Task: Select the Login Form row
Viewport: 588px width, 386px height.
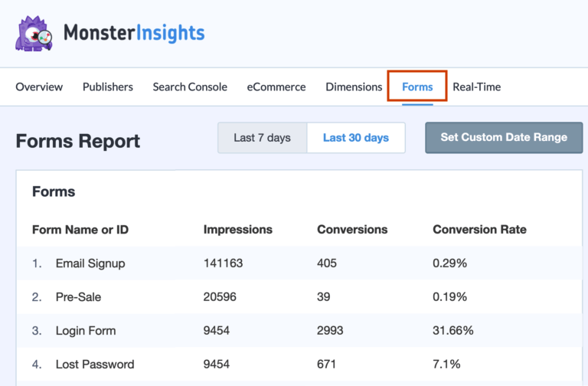Action: point(87,330)
